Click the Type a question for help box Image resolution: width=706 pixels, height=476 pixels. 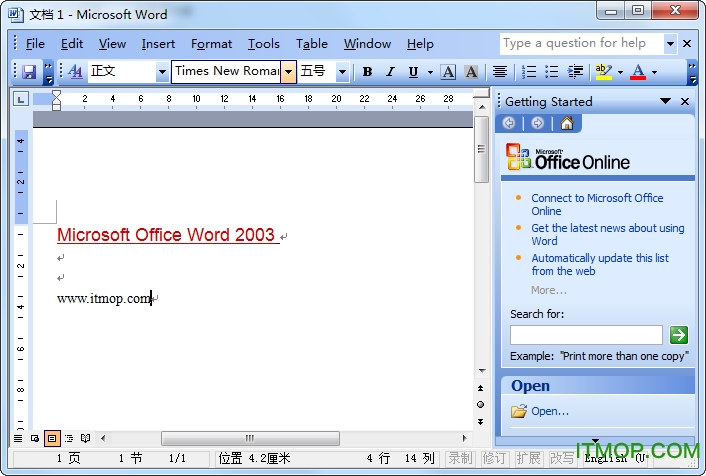(581, 44)
